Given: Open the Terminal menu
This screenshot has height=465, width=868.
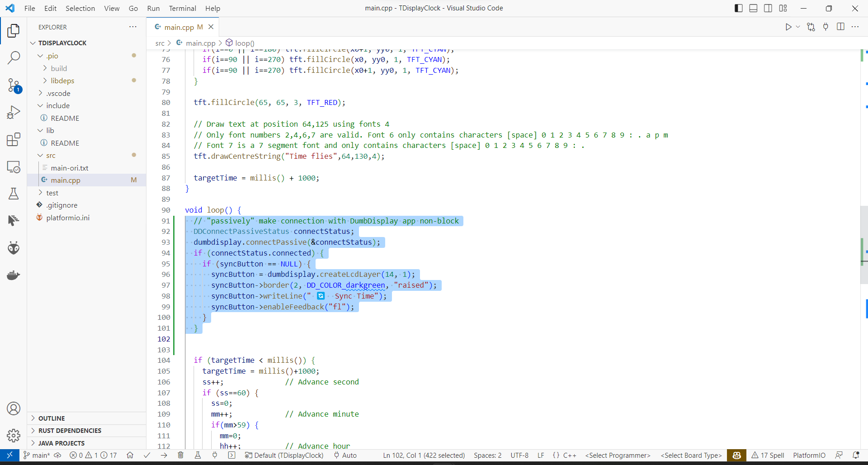Looking at the screenshot, I should coord(182,8).
